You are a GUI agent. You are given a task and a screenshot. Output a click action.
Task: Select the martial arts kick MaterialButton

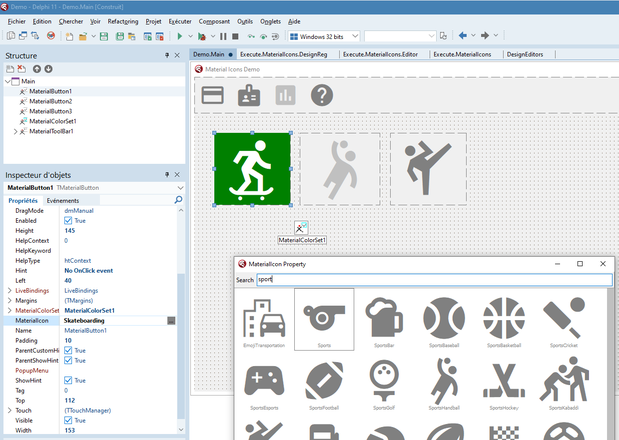(428, 169)
